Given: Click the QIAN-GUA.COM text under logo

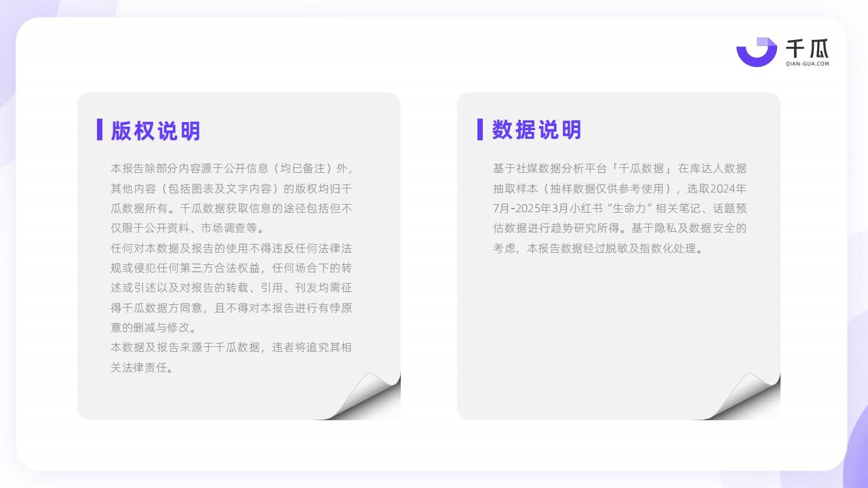Looking at the screenshot, I should point(807,64).
